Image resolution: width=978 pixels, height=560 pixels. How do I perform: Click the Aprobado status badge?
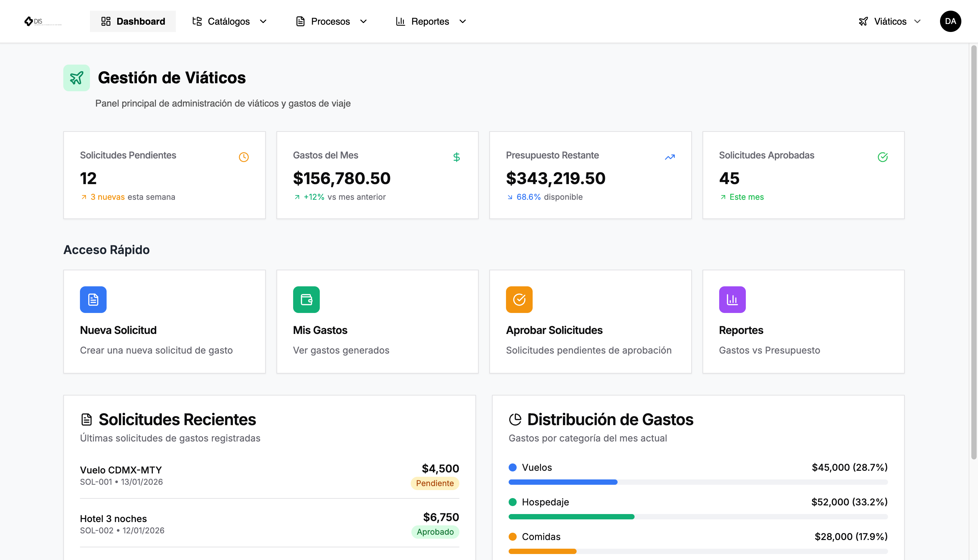tap(435, 532)
